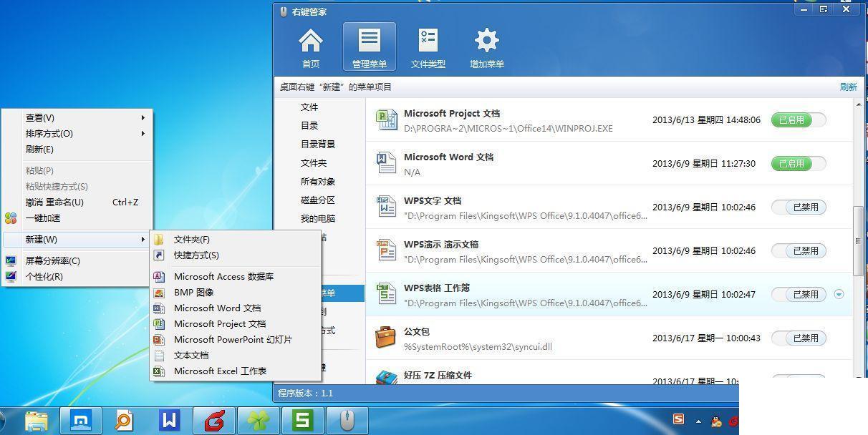Expand the WPS表格 工作簿 row dropdown arrow
Image resolution: width=868 pixels, height=435 pixels.
point(839,294)
